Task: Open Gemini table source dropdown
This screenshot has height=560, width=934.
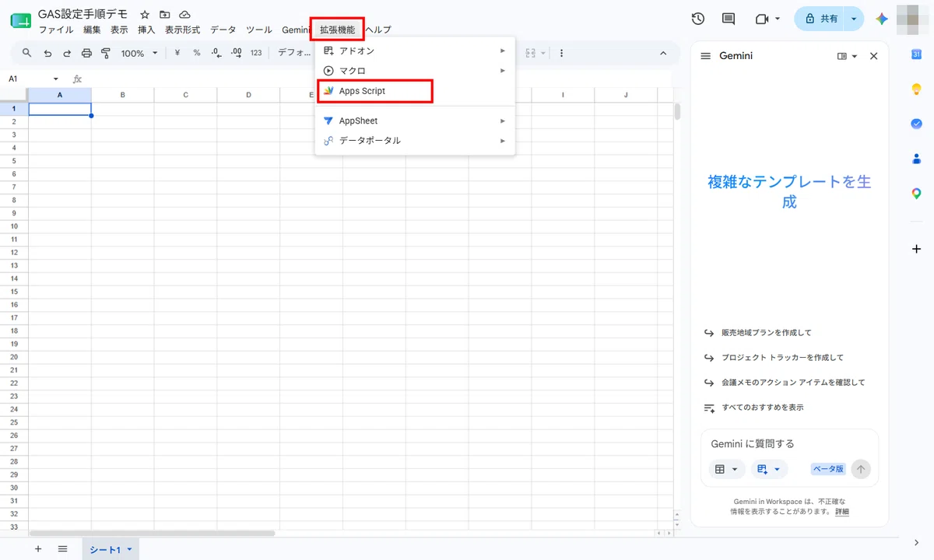Action: click(726, 469)
